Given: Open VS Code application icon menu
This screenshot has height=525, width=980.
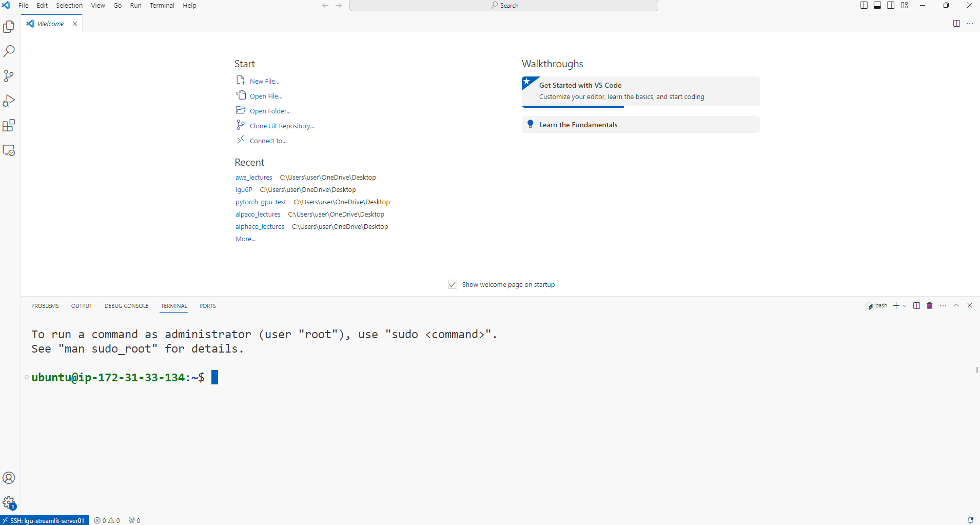Looking at the screenshot, I should [x=6, y=5].
